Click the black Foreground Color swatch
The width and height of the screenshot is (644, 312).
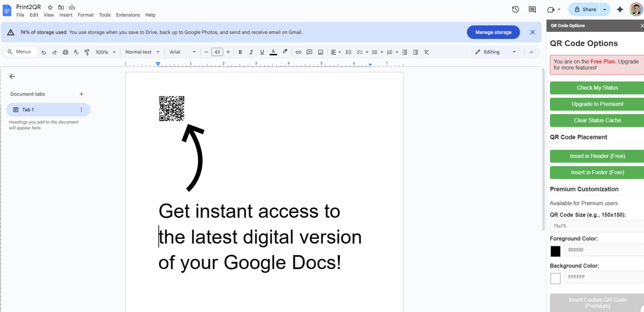point(555,251)
